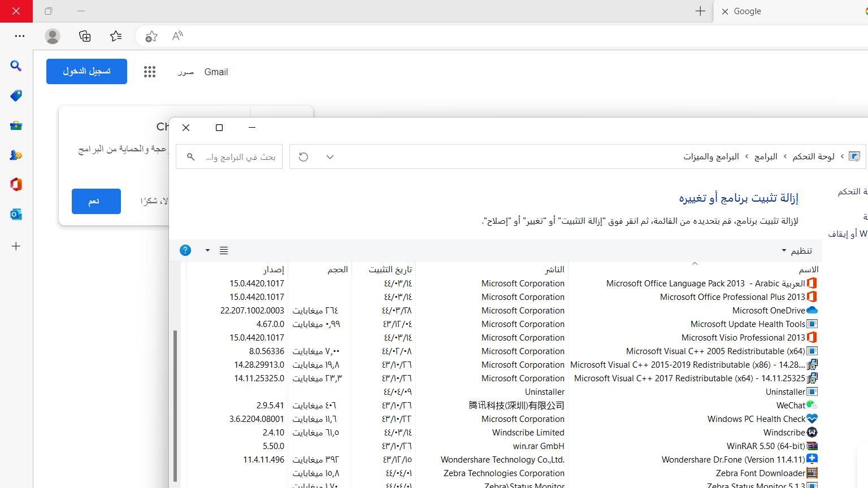The width and height of the screenshot is (868, 488).
Task: Open the Tools briefcase sidebar icon
Action: 16,125
